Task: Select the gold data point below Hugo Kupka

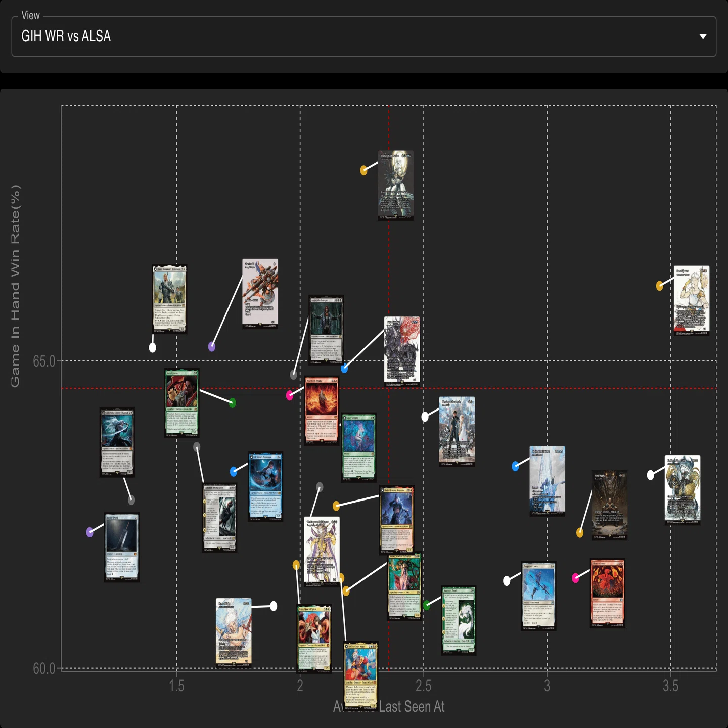Action: [x=580, y=533]
